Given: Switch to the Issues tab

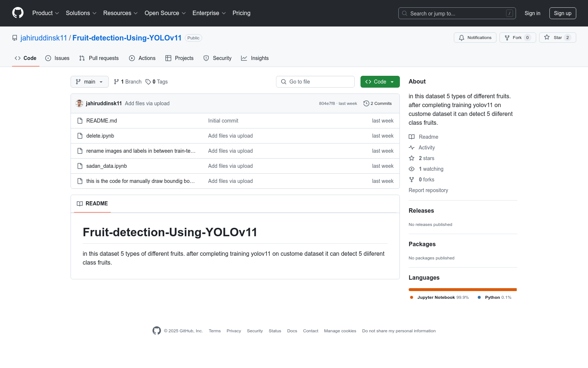Looking at the screenshot, I should click(57, 58).
